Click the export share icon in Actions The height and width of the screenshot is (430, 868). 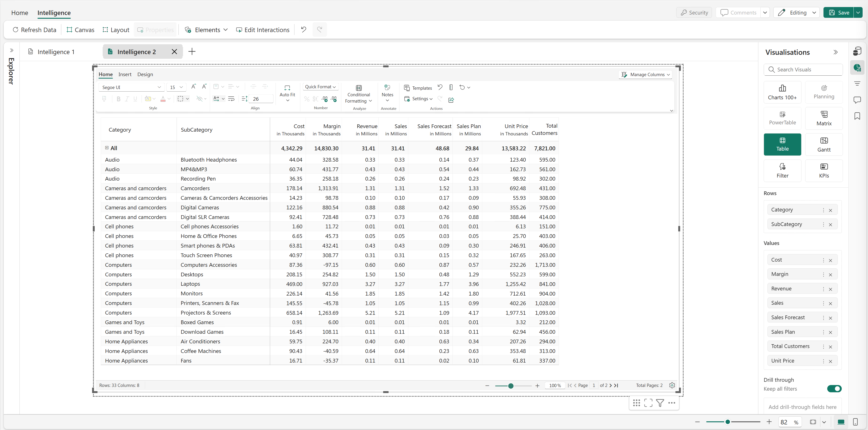451,100
